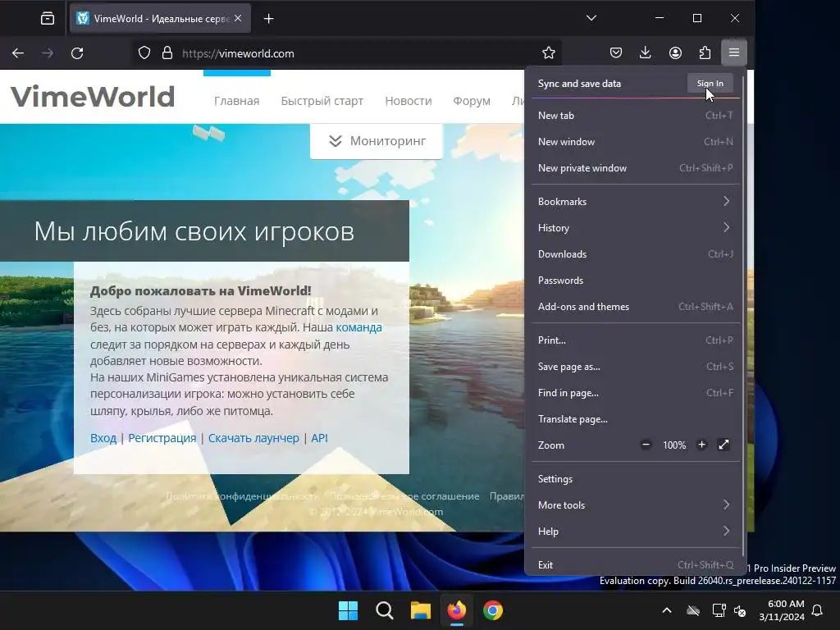Open the Новости nav link

coord(409,101)
